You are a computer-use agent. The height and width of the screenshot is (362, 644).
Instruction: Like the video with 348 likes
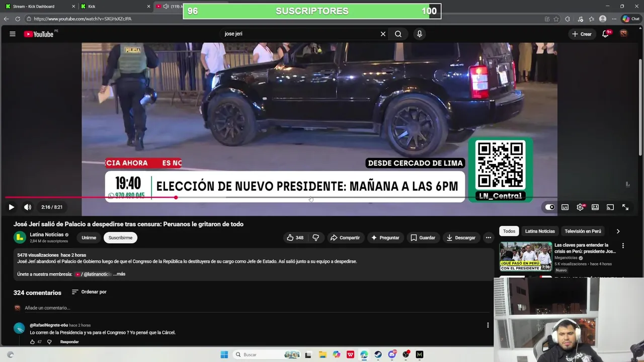295,238
